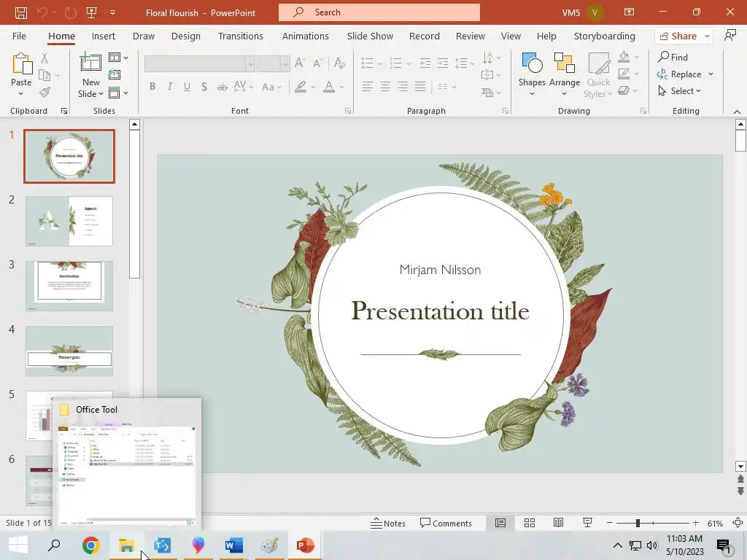Expand the Paste options arrow
747x560 pixels.
(21, 94)
